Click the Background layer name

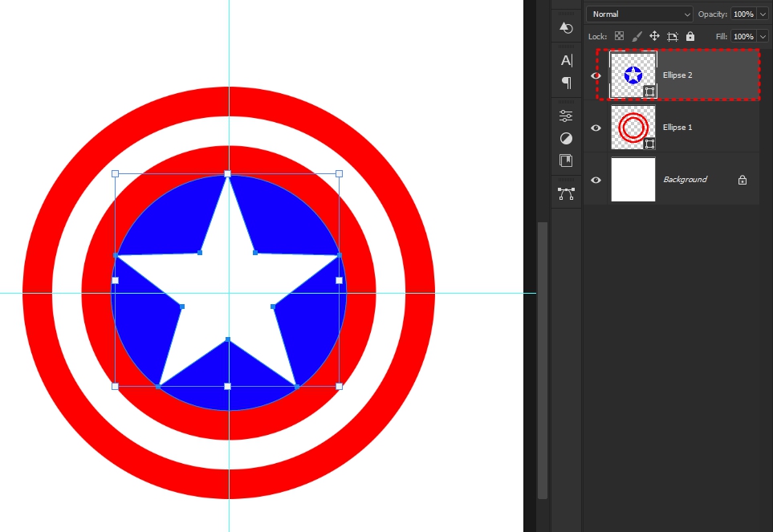click(x=685, y=179)
